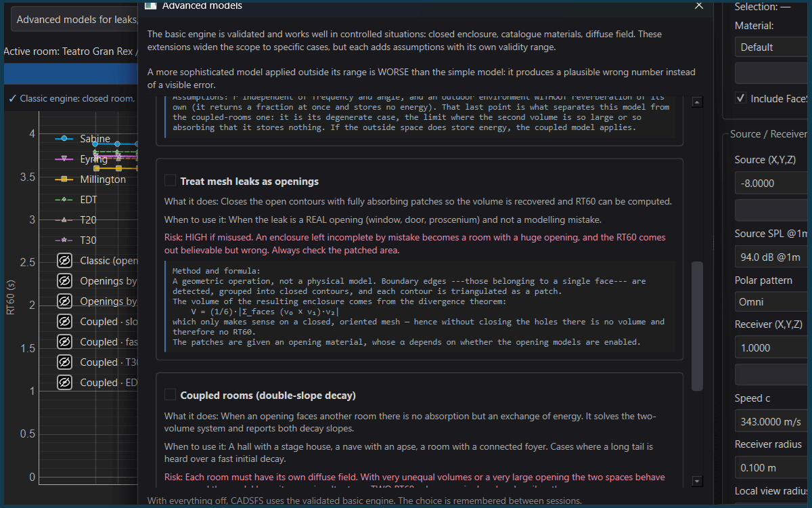Click the T20 legend triangle marker
The image size is (812, 508).
(x=64, y=220)
